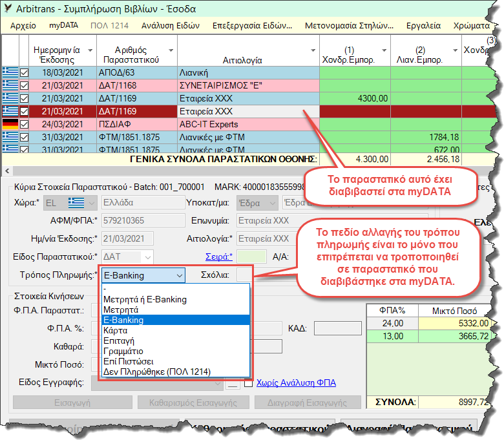Screen dimensions: 504x440
Task: Select Μετρητά payment option
Action: pyautogui.click(x=176, y=309)
